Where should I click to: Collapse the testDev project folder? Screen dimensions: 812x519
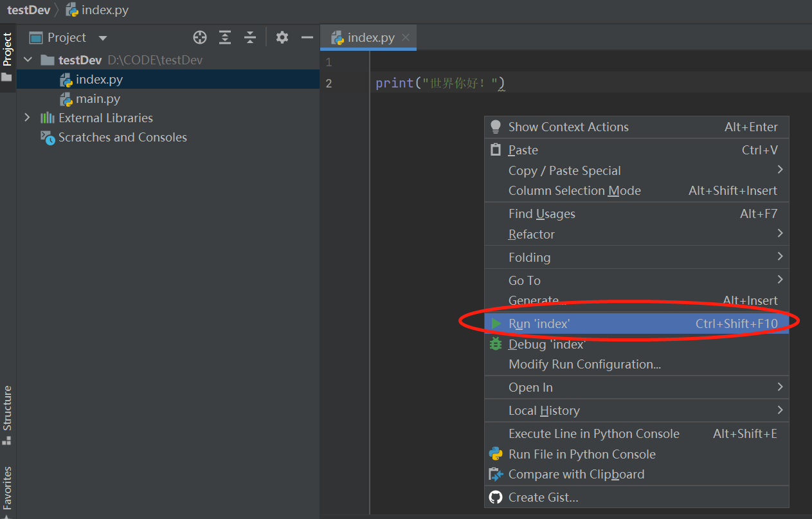coord(28,60)
